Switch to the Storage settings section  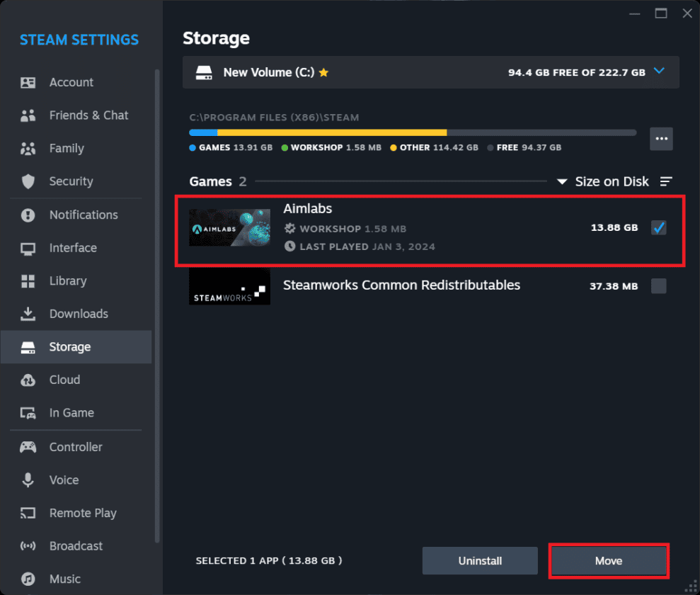[71, 346]
